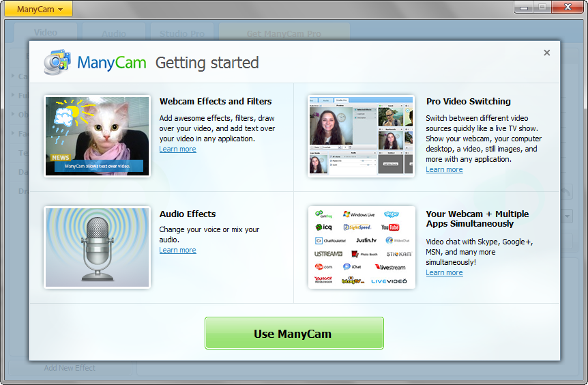This screenshot has width=588, height=385.
Task: Click the Audio Effects heading
Action: click(x=188, y=214)
